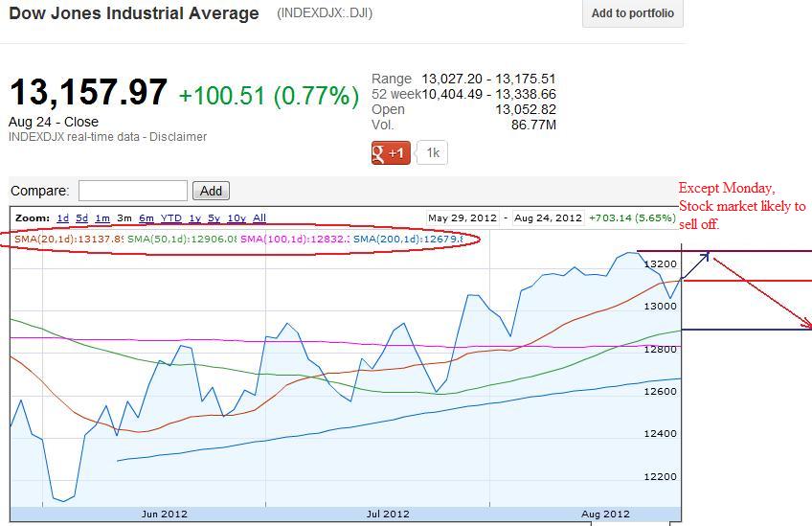The image size is (812, 526).
Task: Set chart zoom to 1m
Action: 102,218
